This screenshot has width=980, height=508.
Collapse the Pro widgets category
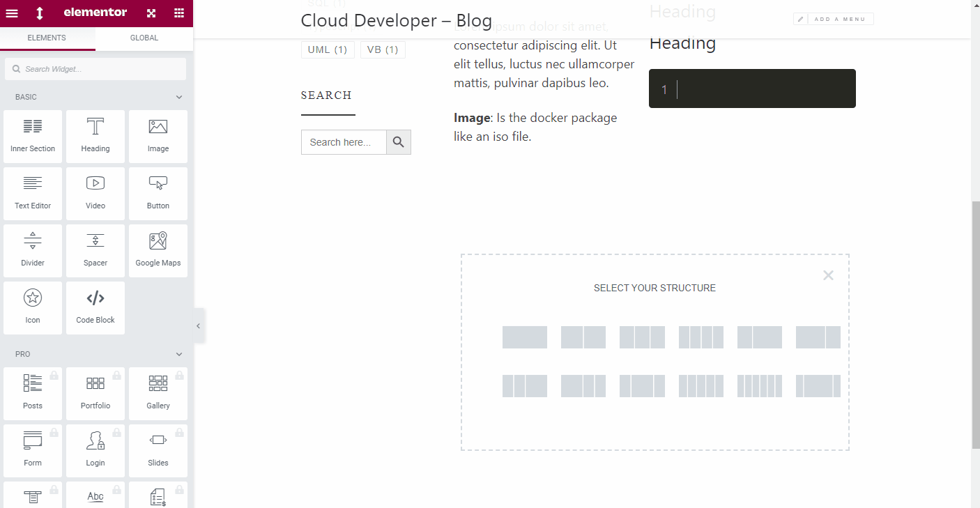179,355
